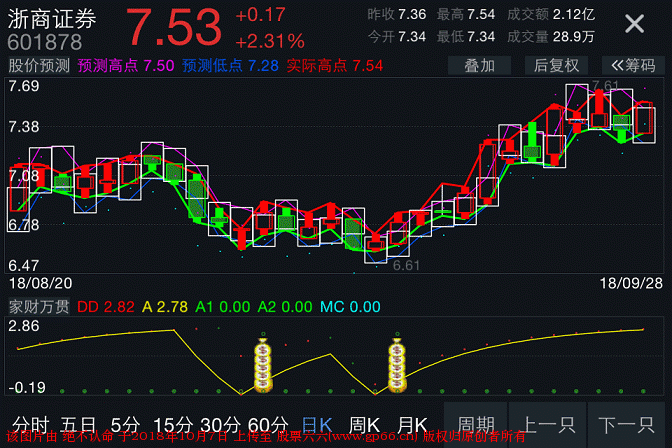Click the second gold coin stack signal
Screen dimensions: 672x448
coord(397,364)
